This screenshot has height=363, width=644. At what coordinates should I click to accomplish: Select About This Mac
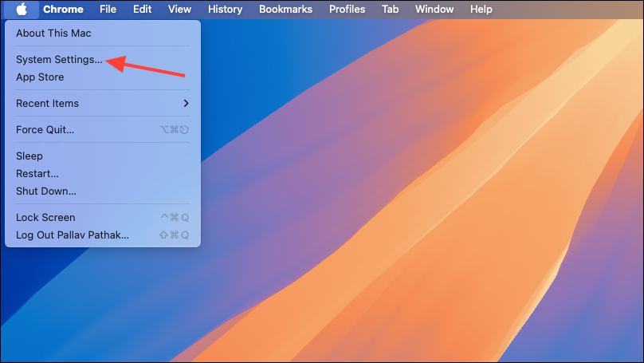(103, 34)
